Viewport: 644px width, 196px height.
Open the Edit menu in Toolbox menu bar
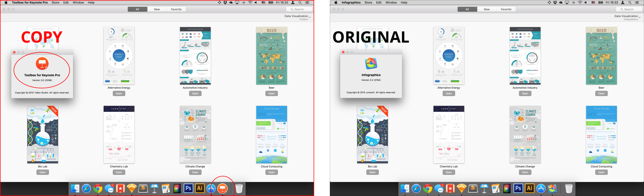coord(66,3)
